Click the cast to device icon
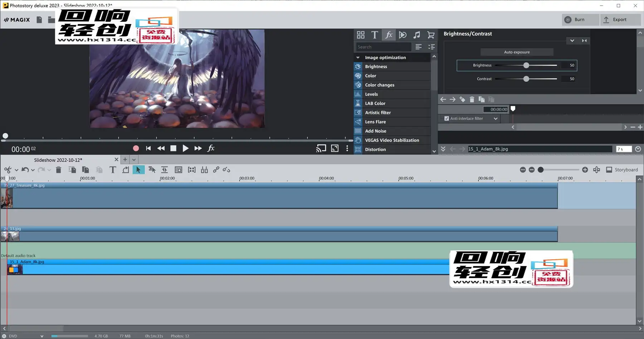The image size is (644, 339). coord(321,148)
